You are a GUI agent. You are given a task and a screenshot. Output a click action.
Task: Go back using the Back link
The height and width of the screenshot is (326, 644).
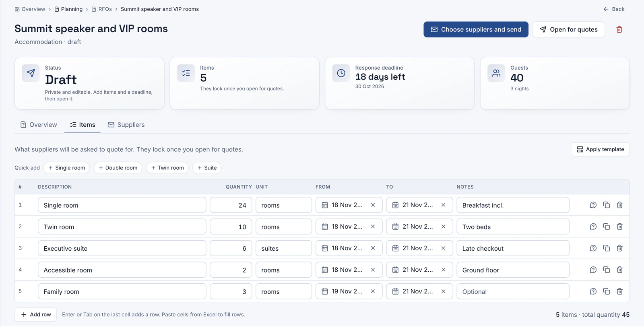tap(614, 9)
